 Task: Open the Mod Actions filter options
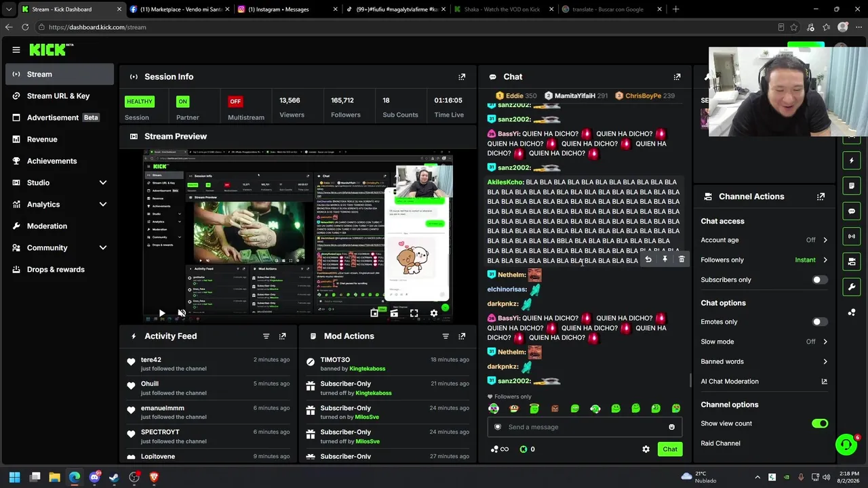(446, 336)
